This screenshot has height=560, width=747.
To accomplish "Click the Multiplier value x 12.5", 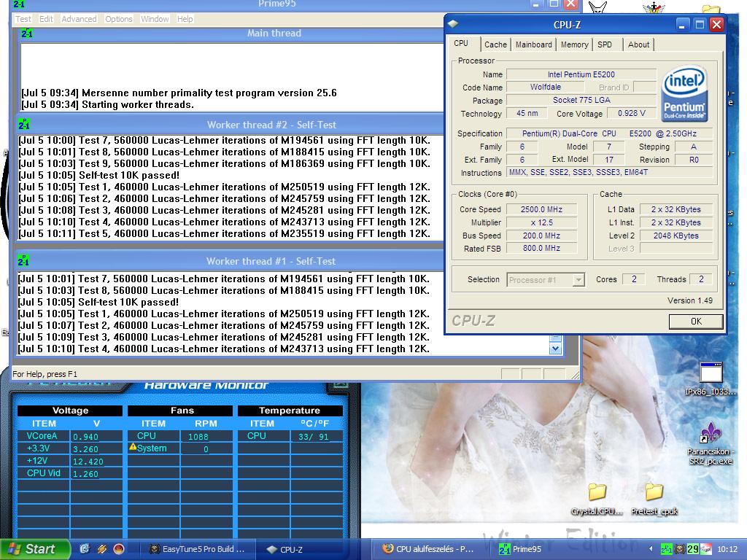I will (541, 222).
